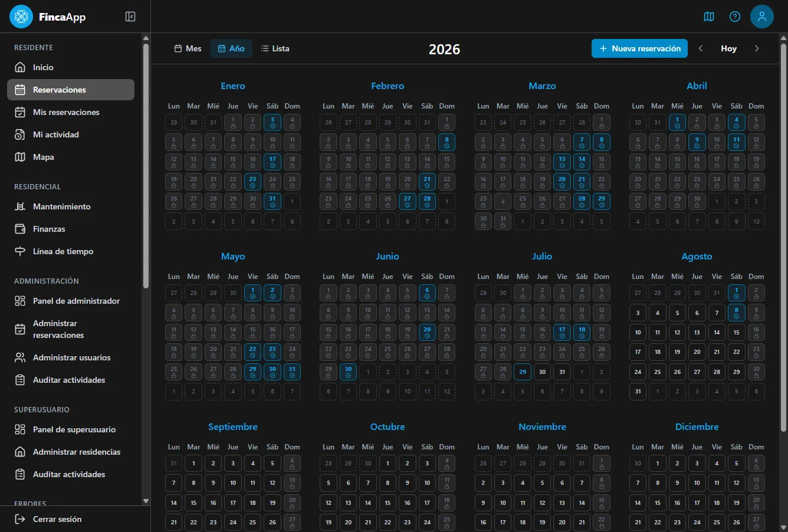
Task: Click the Mi actividad icon
Action: coord(20,134)
